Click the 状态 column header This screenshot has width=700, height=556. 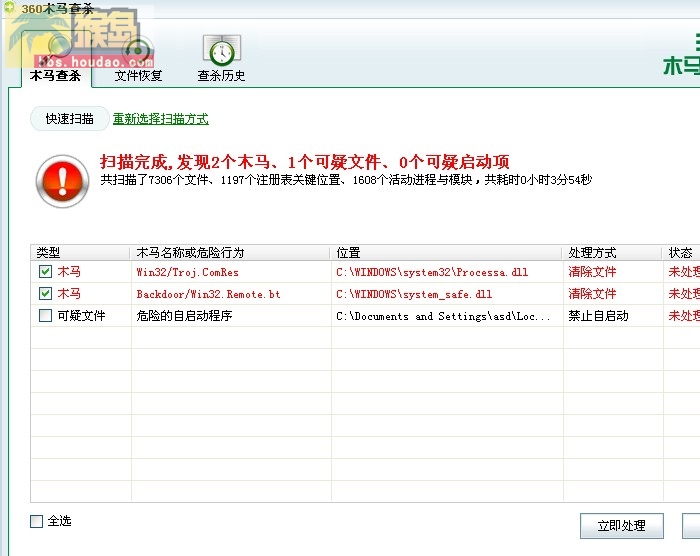[x=681, y=253]
